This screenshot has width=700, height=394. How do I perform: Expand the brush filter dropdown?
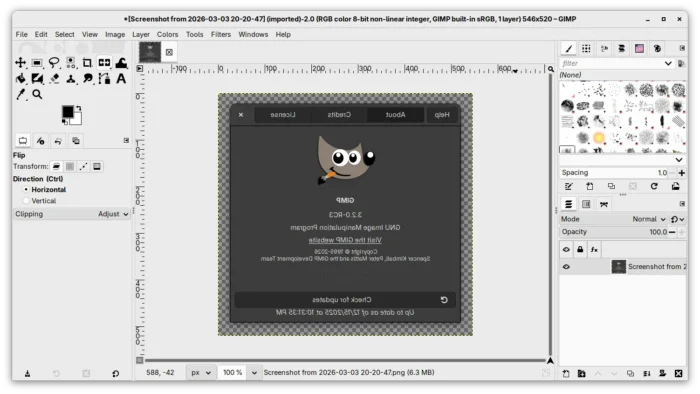point(668,63)
